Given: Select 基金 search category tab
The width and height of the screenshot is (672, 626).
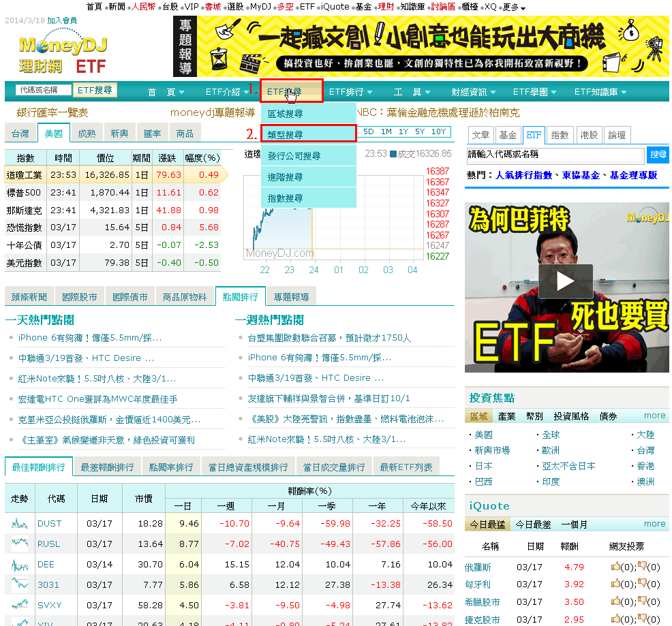Looking at the screenshot, I should 508,135.
